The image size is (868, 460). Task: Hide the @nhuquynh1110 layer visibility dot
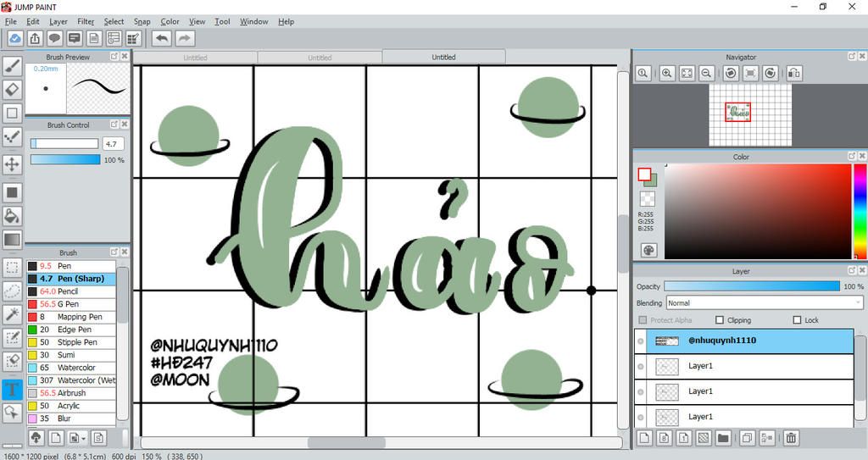coord(641,341)
